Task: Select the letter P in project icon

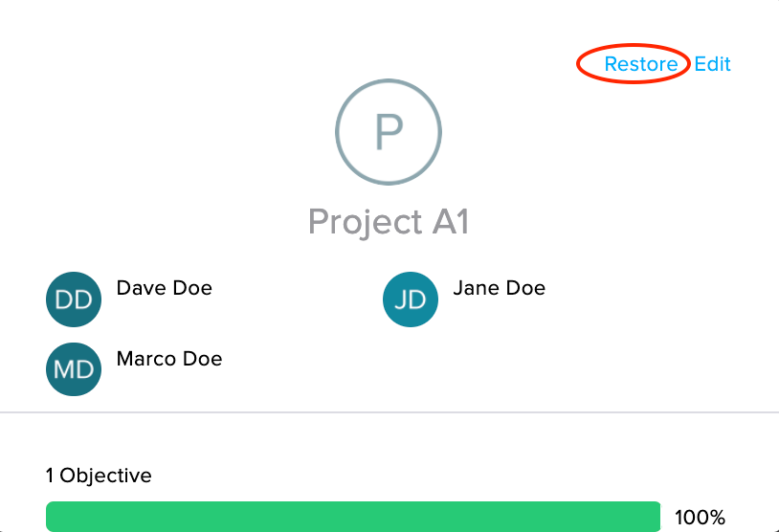Action: [389, 132]
